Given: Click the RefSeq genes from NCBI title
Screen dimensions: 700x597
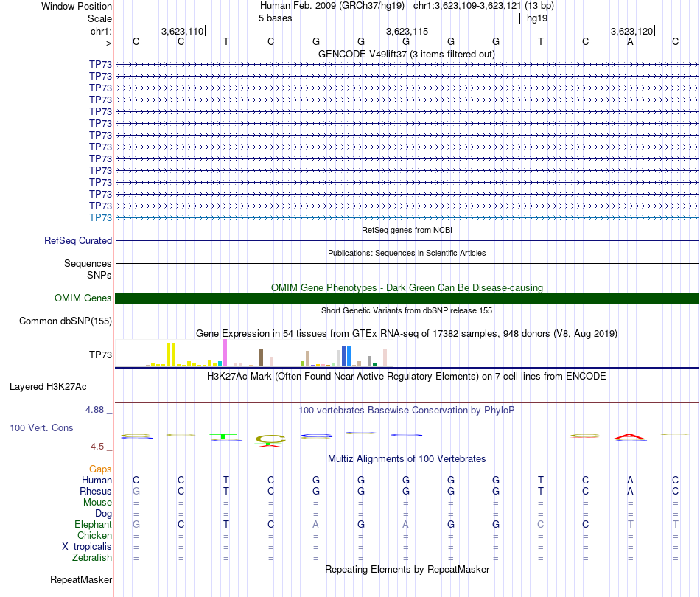Looking at the screenshot, I should coord(407,230).
